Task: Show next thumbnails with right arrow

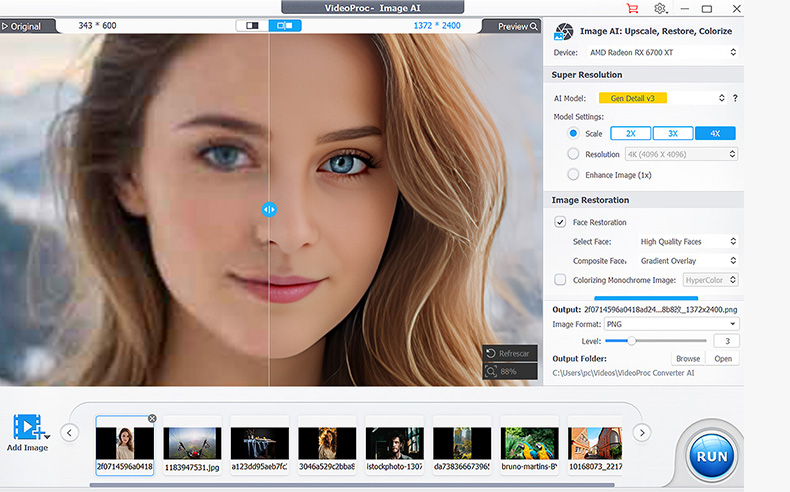Action: click(x=642, y=433)
